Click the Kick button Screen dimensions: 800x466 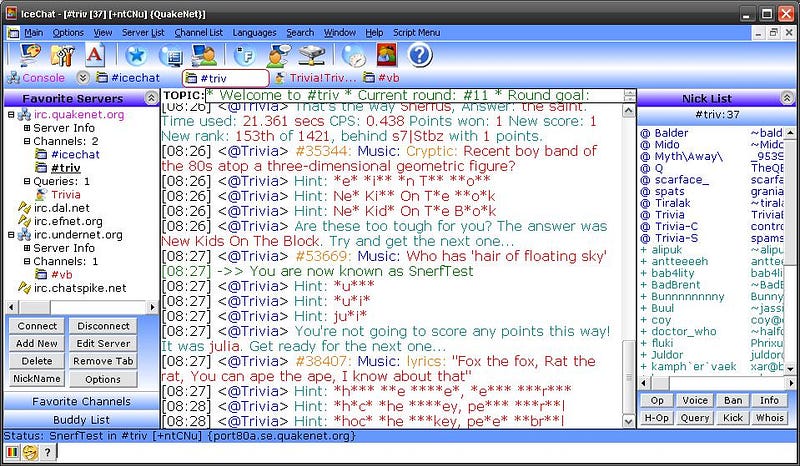pos(733,418)
